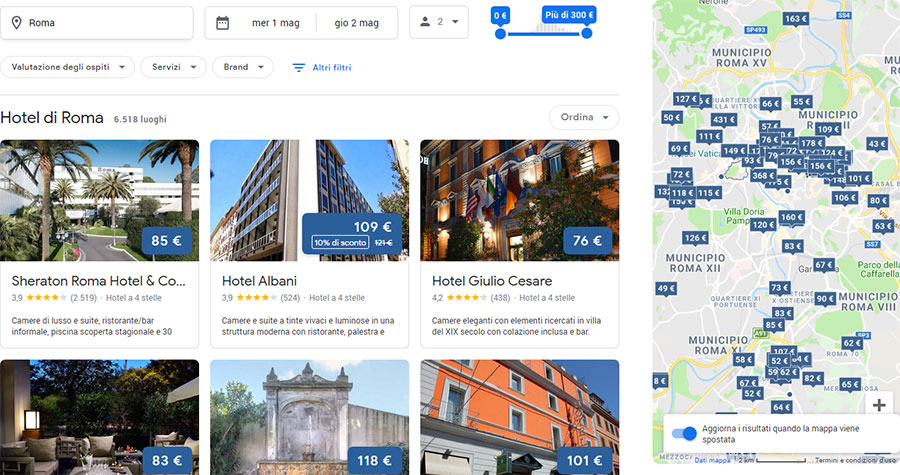Open Altri filtri for more filters
The image size is (900, 475).
click(x=332, y=68)
